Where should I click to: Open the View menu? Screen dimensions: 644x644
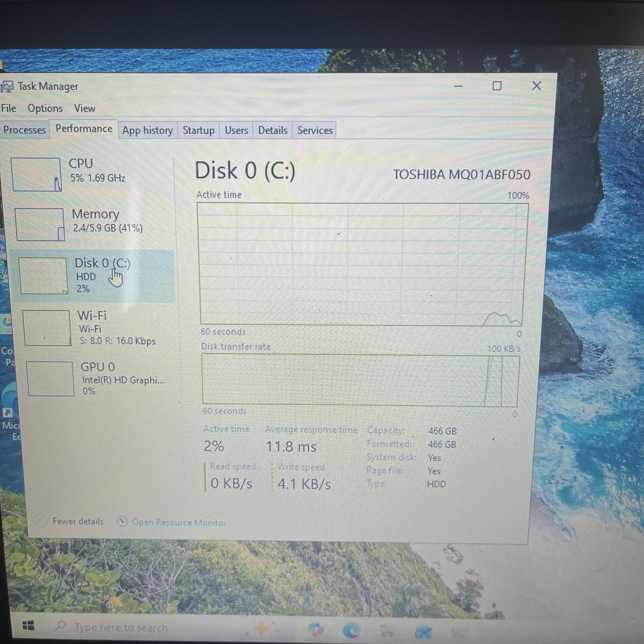tap(85, 108)
